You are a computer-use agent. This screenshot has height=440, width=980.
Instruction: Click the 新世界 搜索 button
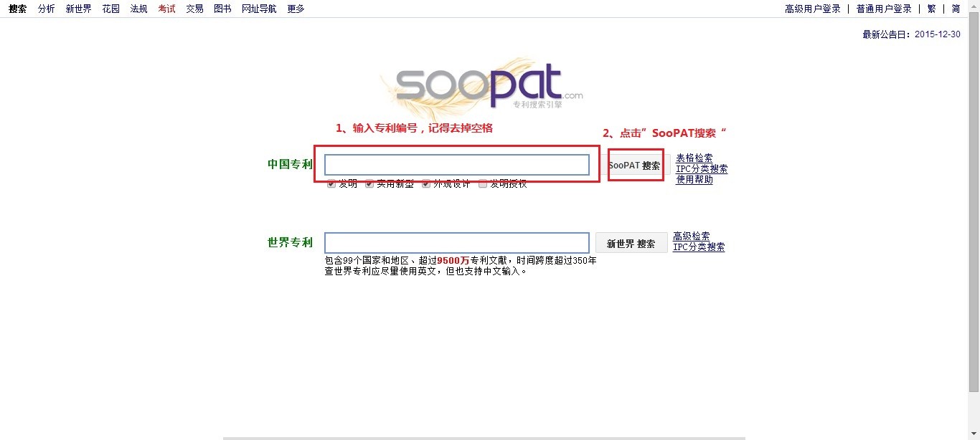pos(631,243)
